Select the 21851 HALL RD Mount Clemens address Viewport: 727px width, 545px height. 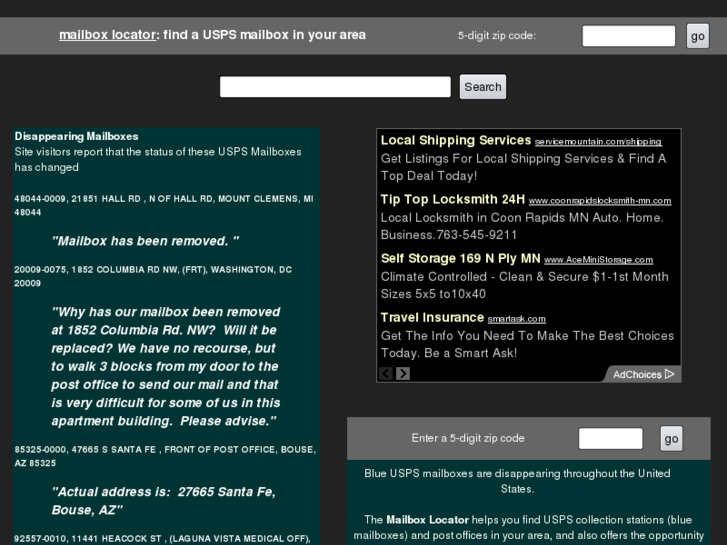(164, 205)
